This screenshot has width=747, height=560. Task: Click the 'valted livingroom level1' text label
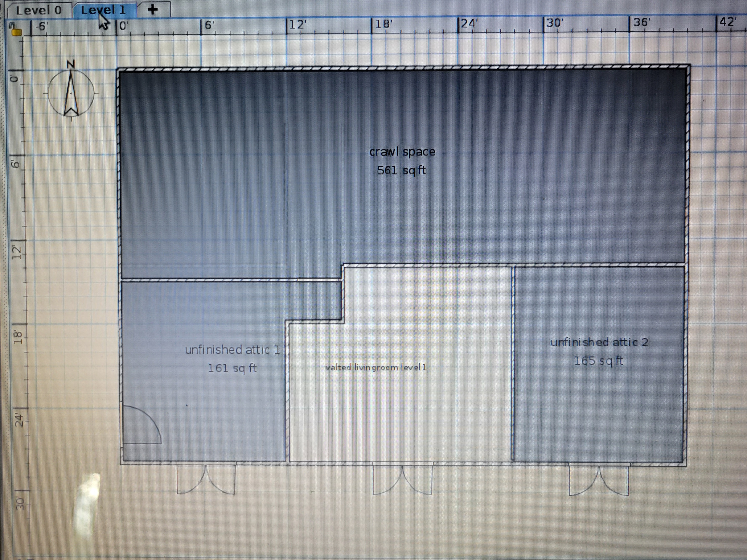click(x=375, y=368)
